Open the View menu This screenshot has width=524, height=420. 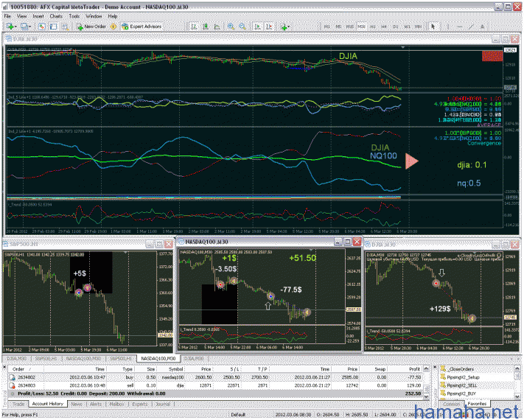(21, 16)
